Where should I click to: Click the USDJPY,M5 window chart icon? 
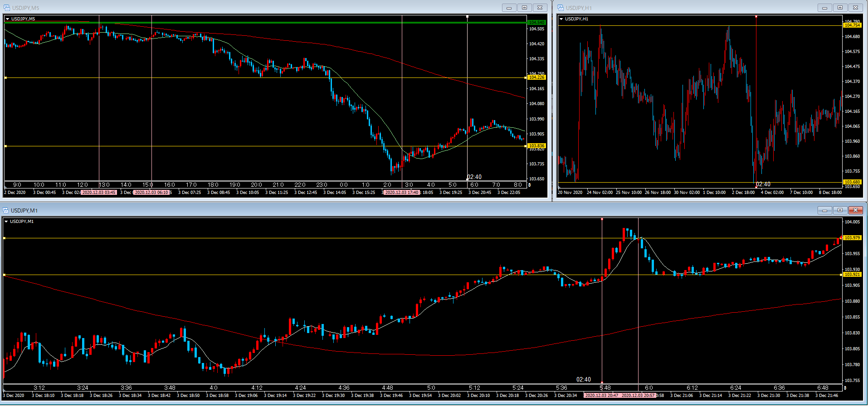7,8
